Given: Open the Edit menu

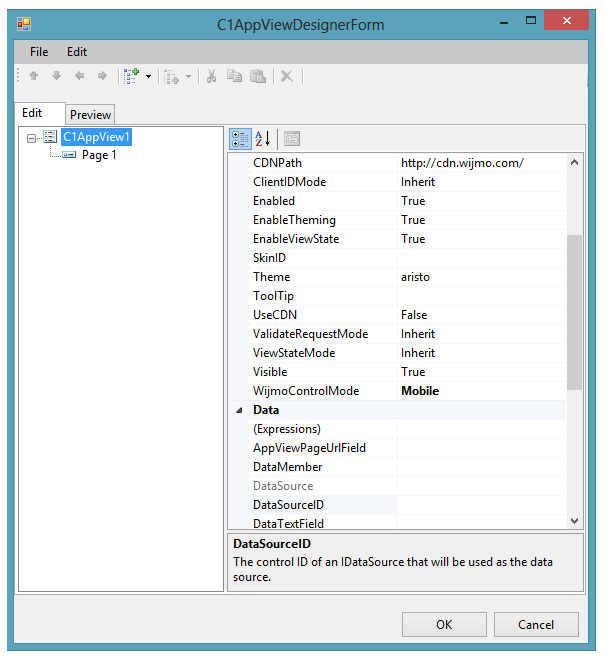Looking at the screenshot, I should click(x=77, y=52).
